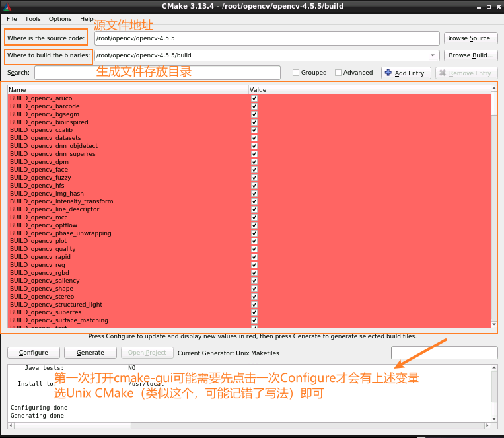The width and height of the screenshot is (504, 438).
Task: Click the Value column header
Action: pos(370,89)
